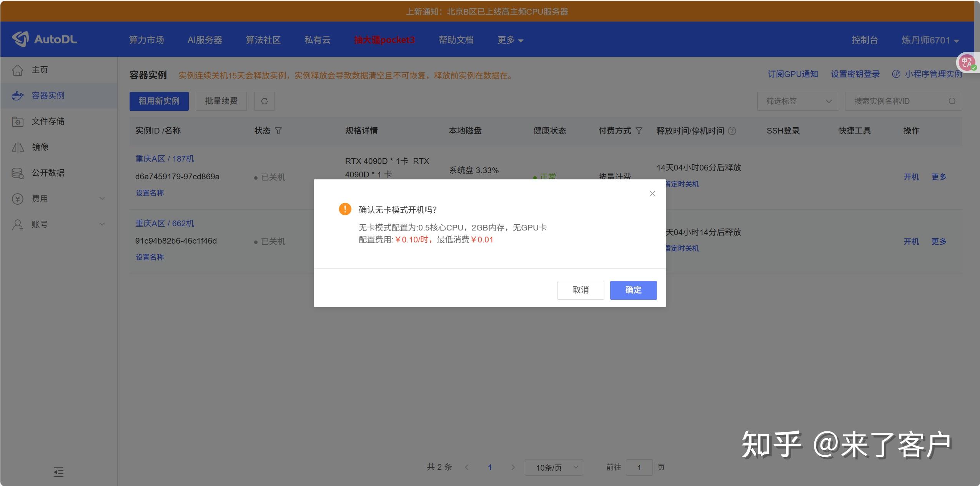Viewport: 980px width, 486px height.
Task: Open 文件存储 via its sidebar icon
Action: click(18, 121)
